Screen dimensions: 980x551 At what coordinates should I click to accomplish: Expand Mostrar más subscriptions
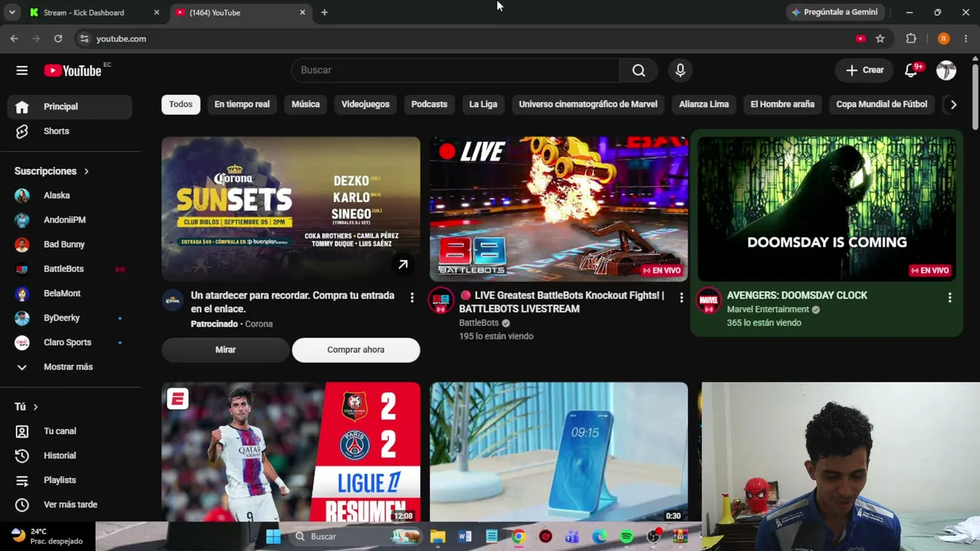pyautogui.click(x=70, y=367)
